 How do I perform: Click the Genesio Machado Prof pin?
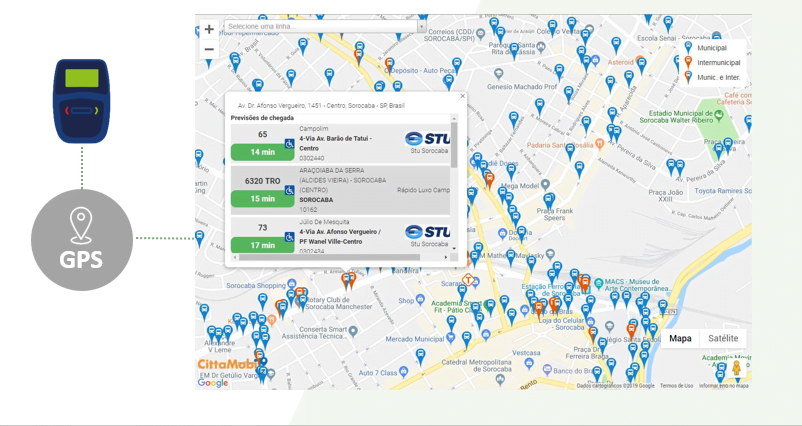click(499, 74)
